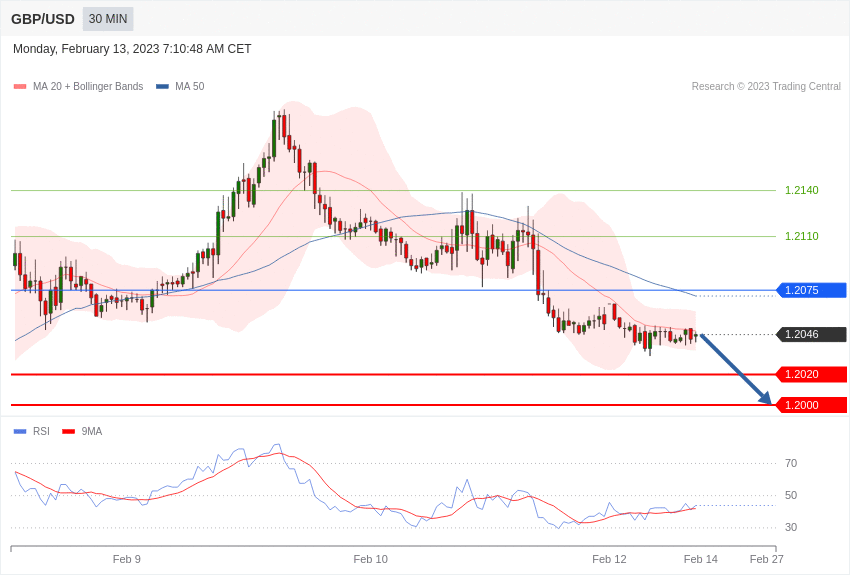Image resolution: width=850 pixels, height=576 pixels.
Task: Click the red 1.2020 support price tag
Action: (812, 374)
